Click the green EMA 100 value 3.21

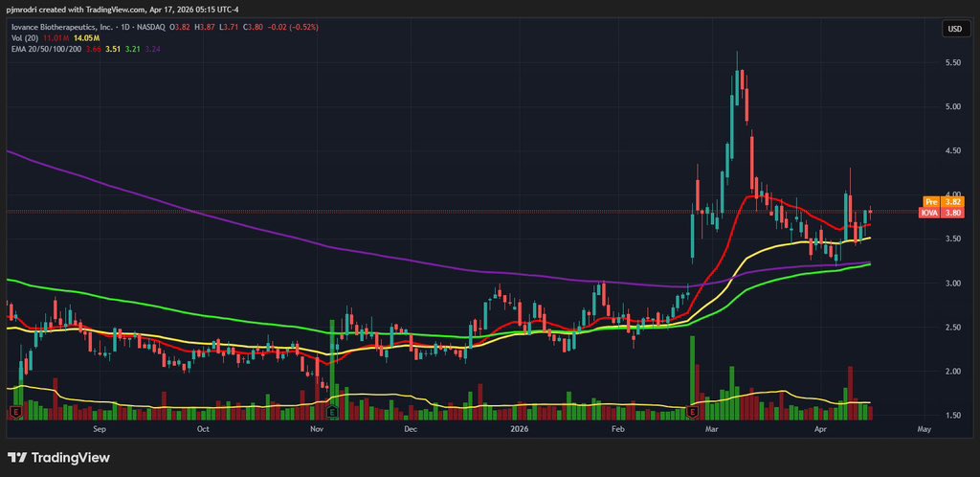(x=133, y=49)
